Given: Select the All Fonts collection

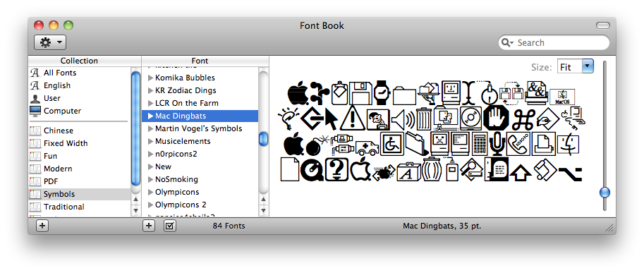Looking at the screenshot, I should 79,73.
